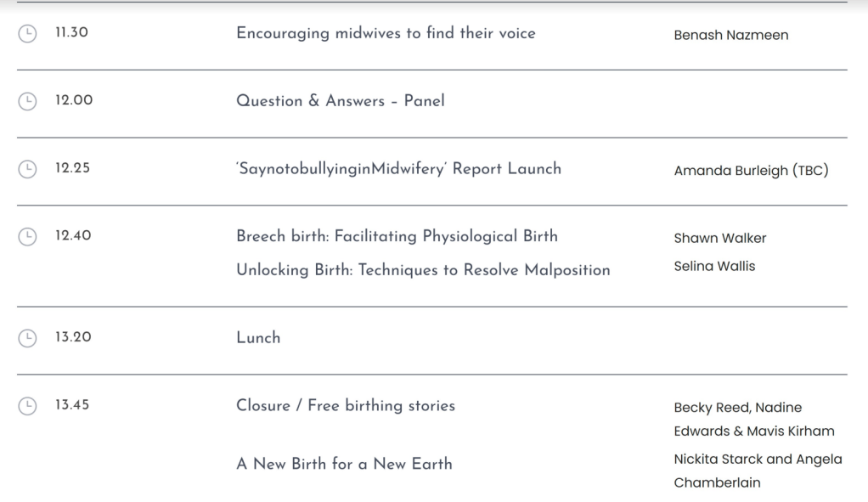
Task: Click the clock icon beside 13.45
Action: pyautogui.click(x=27, y=406)
